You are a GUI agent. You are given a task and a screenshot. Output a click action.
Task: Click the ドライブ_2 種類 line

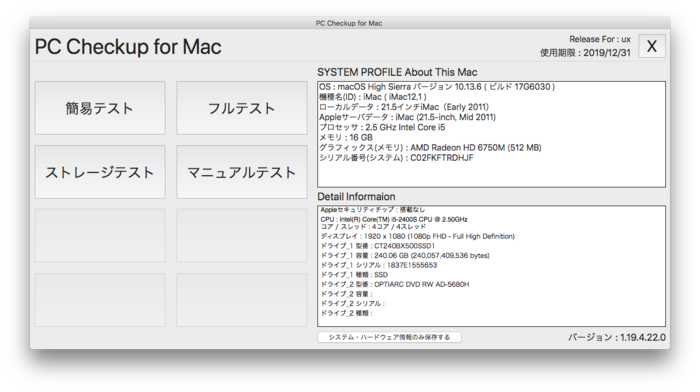[346, 313]
